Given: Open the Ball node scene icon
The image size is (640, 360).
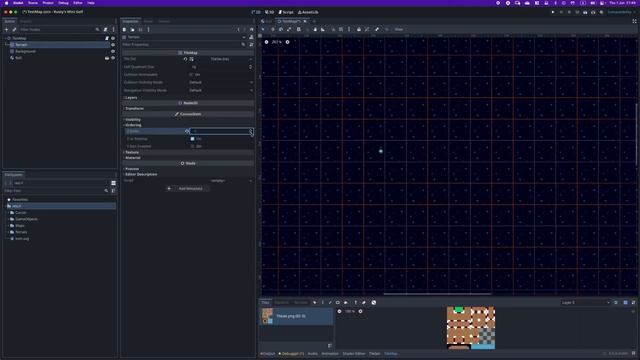Looking at the screenshot, I should click(107, 58).
